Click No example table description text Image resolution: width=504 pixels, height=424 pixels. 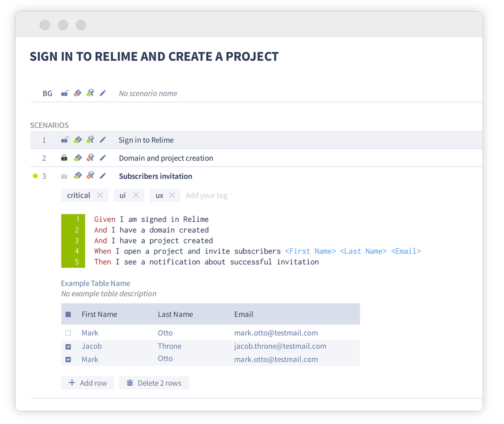(108, 294)
